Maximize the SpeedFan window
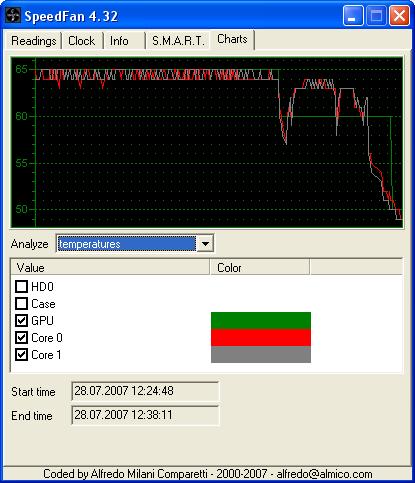 (x=376, y=15)
